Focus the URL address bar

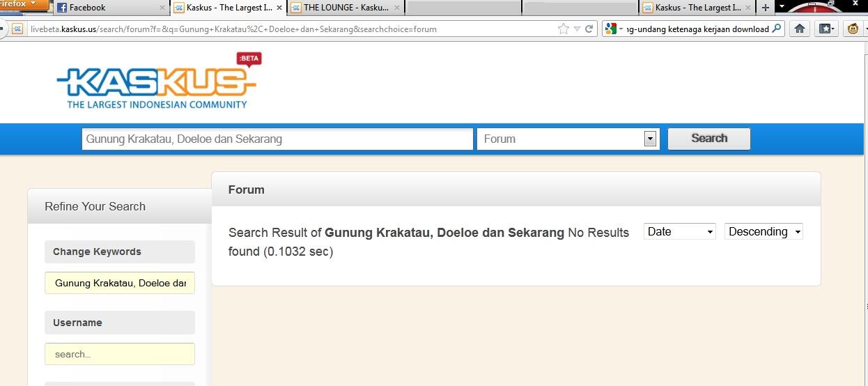point(291,29)
